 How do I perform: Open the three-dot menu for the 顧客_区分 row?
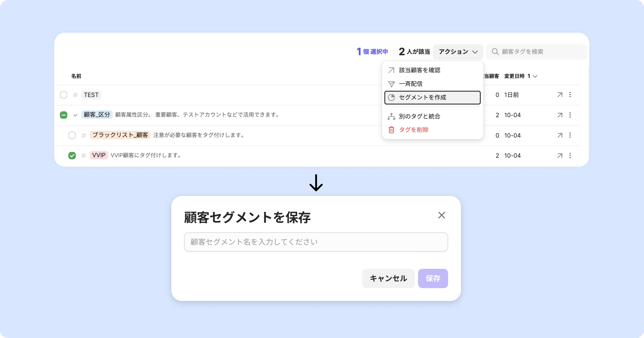pyautogui.click(x=570, y=115)
